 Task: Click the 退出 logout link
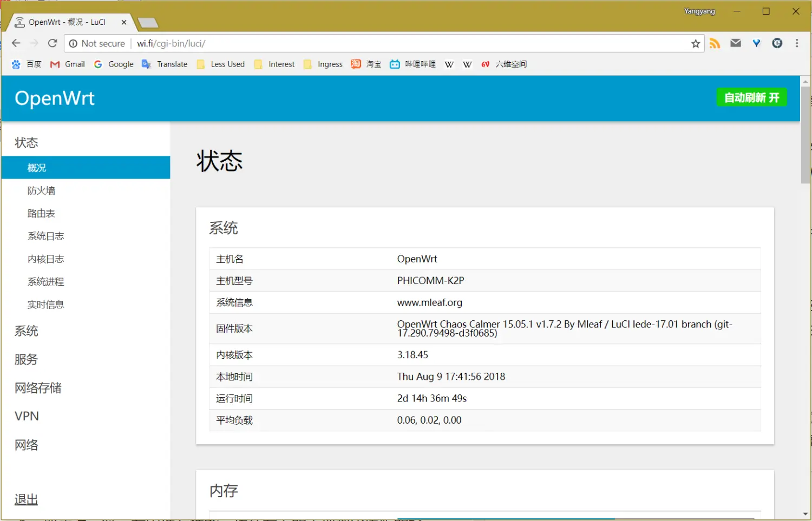27,499
